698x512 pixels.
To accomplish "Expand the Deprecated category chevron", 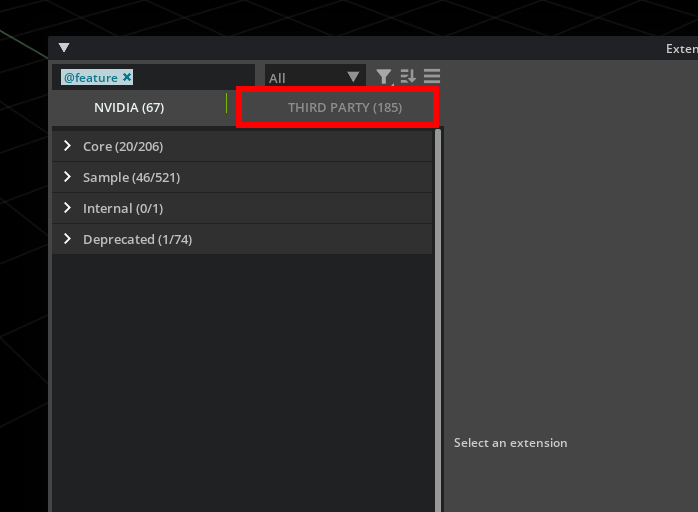I will 67,239.
